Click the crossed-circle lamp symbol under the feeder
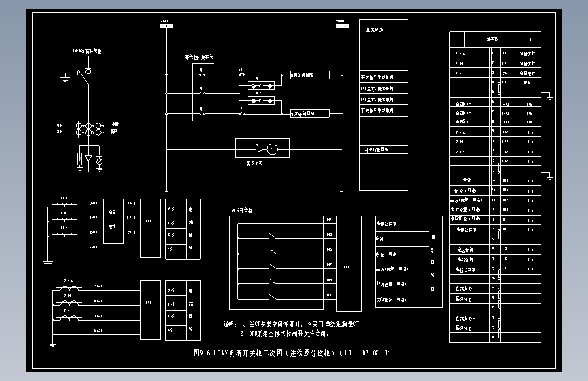Image resolution: width=588 pixels, height=381 pixels. 100,161
